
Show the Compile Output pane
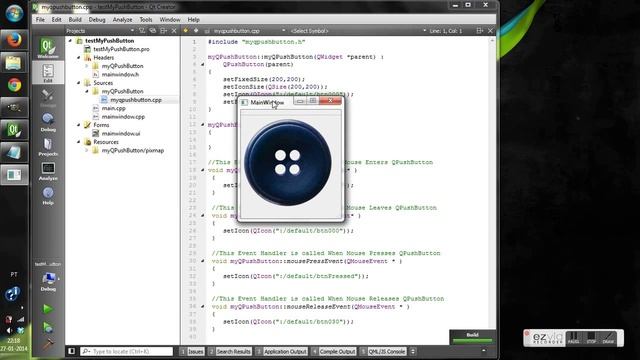333,351
